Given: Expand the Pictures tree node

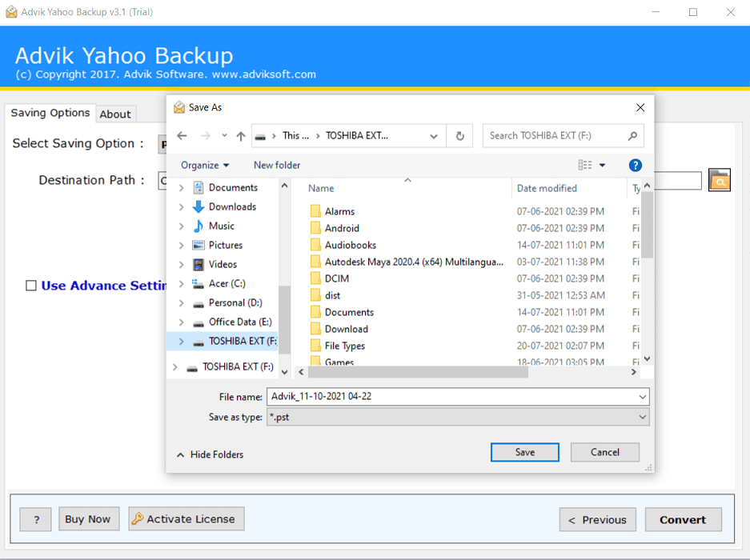Looking at the screenshot, I should pyautogui.click(x=181, y=245).
